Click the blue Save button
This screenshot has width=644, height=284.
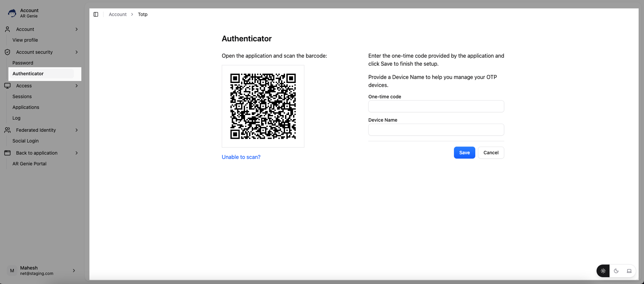pyautogui.click(x=464, y=153)
